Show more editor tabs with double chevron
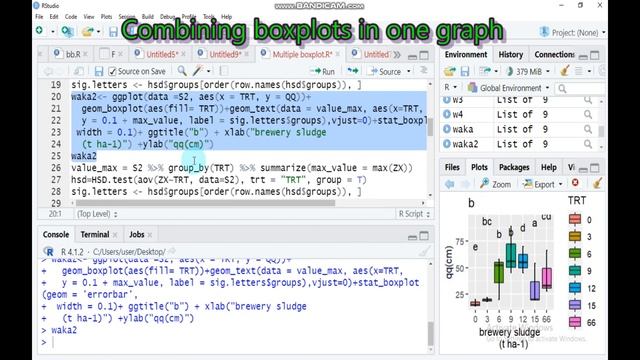Image resolution: width=640 pixels, height=360 pixels. tap(397, 55)
